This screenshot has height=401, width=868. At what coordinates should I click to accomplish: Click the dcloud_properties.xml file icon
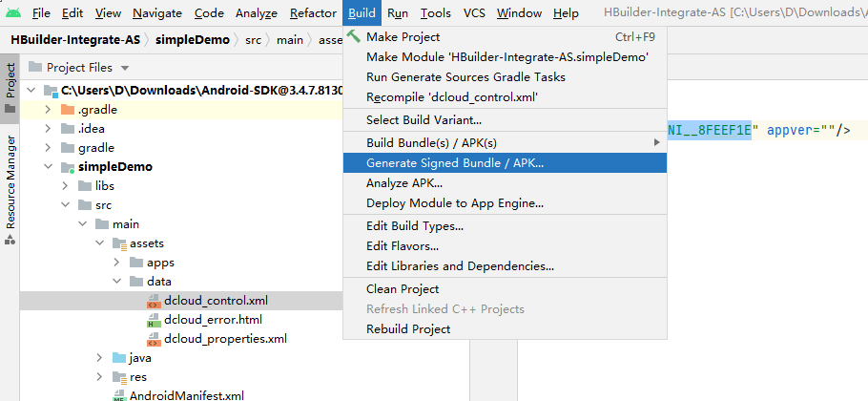tap(154, 339)
